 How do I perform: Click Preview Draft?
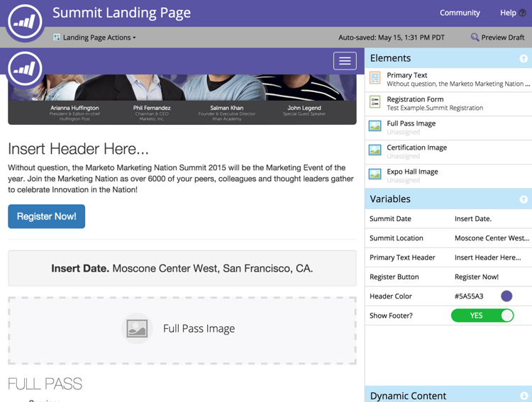point(497,38)
